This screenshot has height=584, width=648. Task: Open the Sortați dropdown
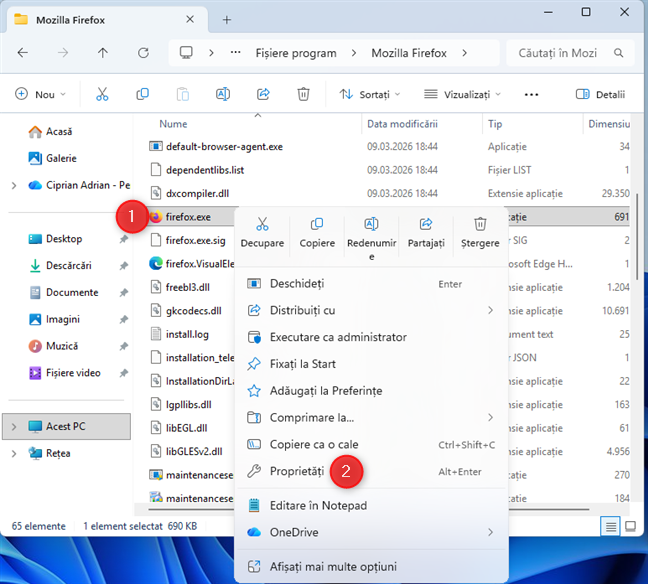coord(370,94)
